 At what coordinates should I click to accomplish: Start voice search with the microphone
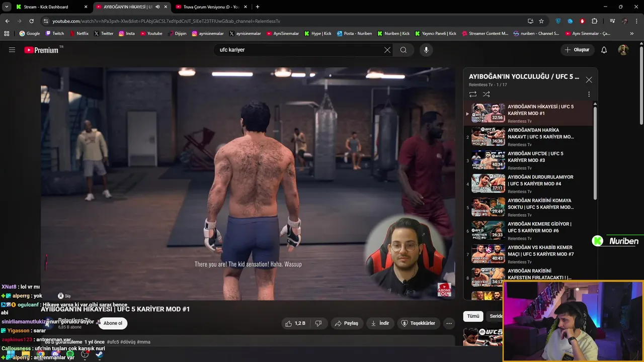[x=426, y=50]
